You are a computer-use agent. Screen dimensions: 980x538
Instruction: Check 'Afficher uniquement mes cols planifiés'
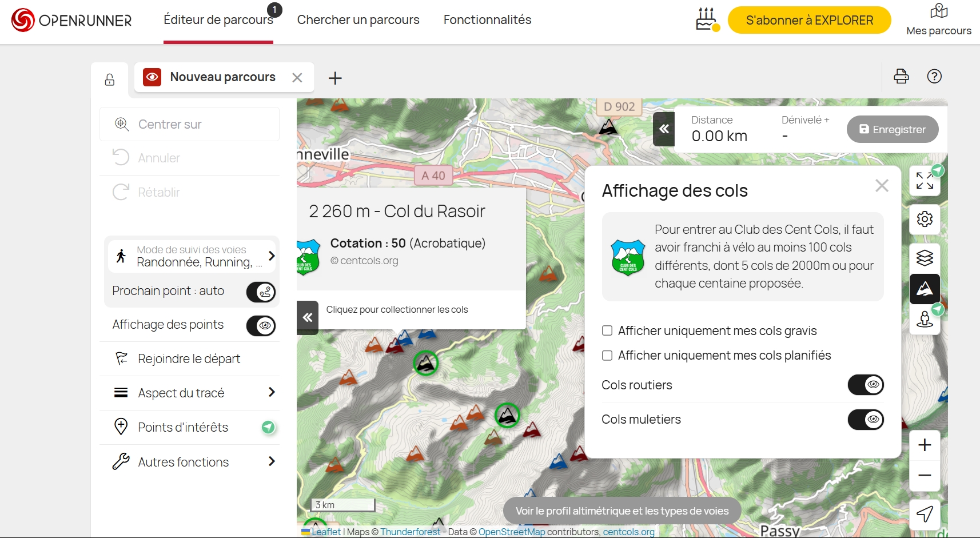click(x=607, y=356)
